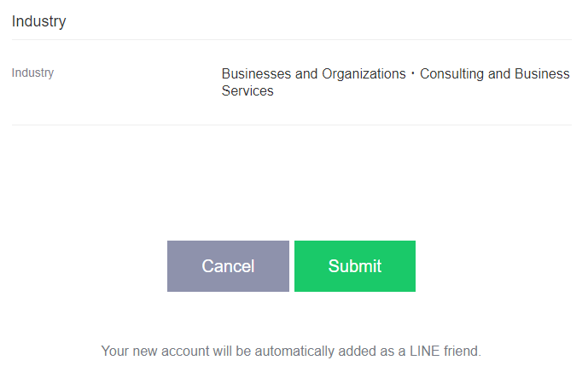The image size is (588, 372).
Task: Cancel the account creation
Action: click(228, 266)
